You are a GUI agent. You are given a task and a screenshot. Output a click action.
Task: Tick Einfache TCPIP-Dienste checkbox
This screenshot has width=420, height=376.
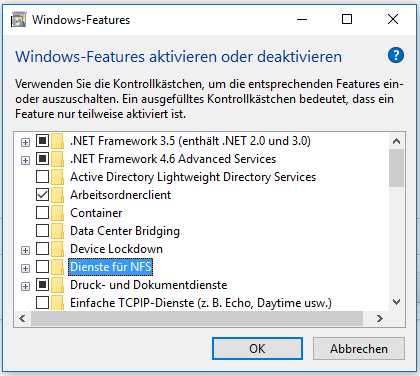click(42, 303)
